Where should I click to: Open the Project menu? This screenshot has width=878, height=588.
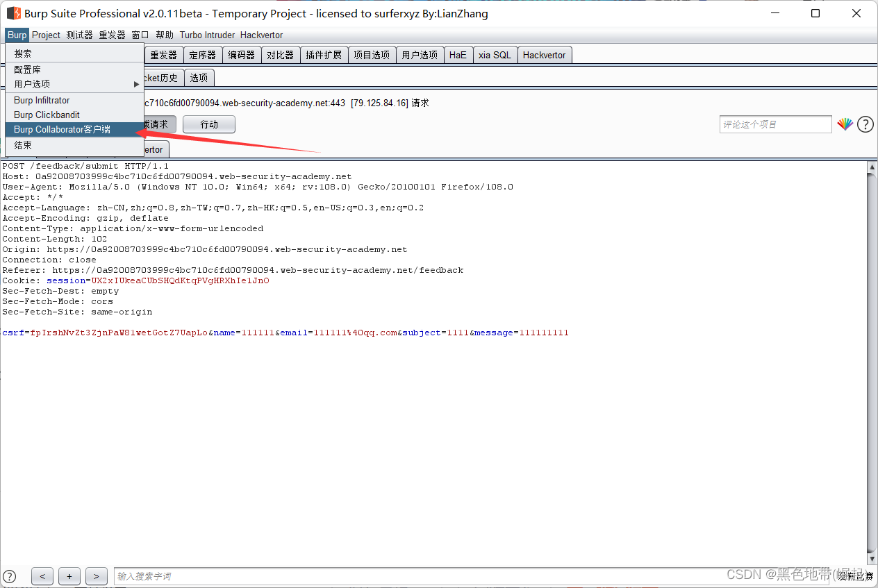[x=46, y=35]
